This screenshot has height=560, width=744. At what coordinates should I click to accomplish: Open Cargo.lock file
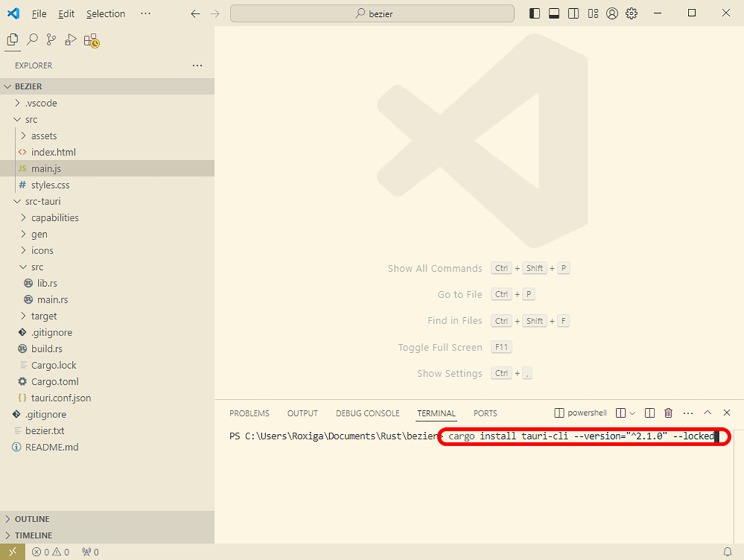(x=107, y=365)
